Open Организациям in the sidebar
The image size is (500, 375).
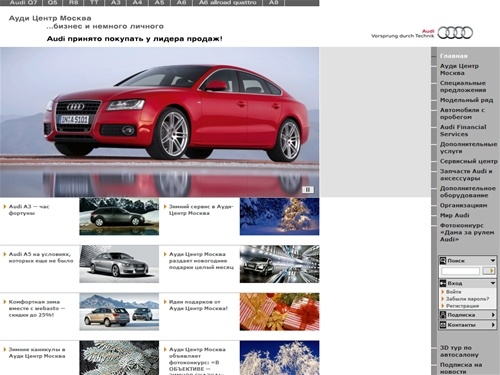(x=463, y=205)
